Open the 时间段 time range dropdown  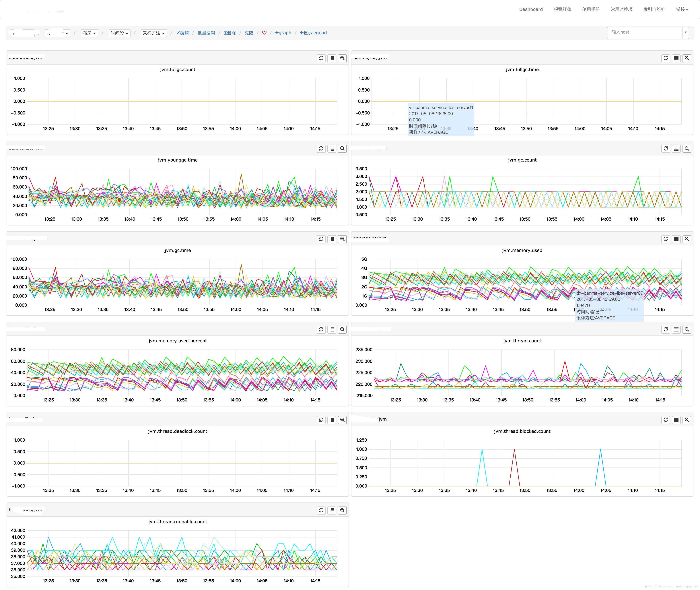[x=119, y=33]
